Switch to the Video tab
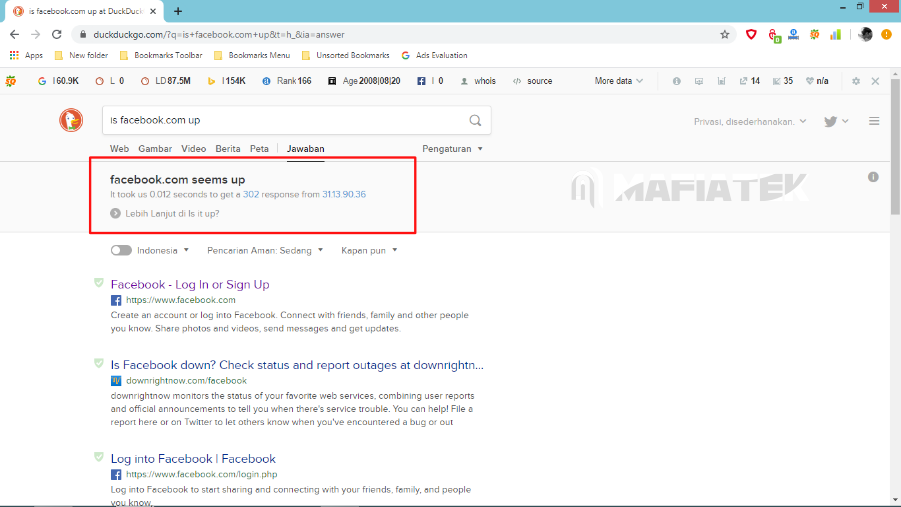The width and height of the screenshot is (901, 507). (194, 149)
